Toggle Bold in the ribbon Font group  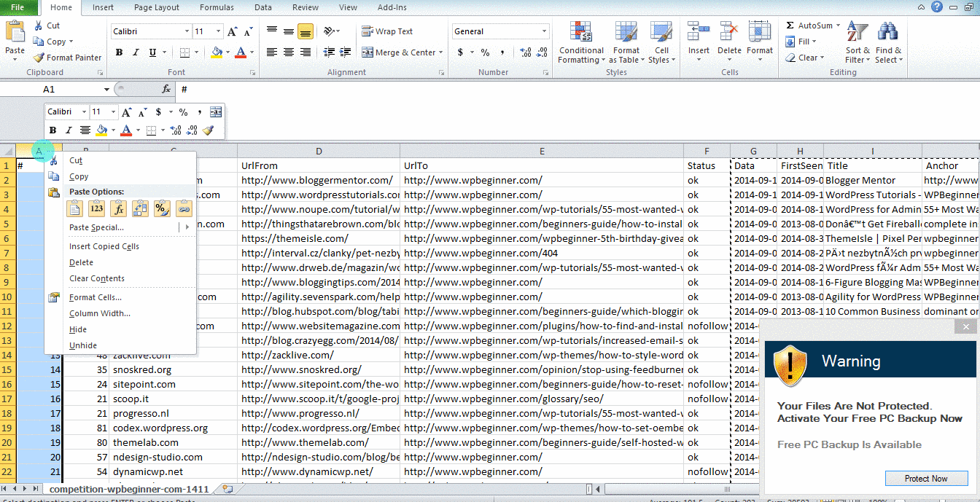tap(119, 52)
